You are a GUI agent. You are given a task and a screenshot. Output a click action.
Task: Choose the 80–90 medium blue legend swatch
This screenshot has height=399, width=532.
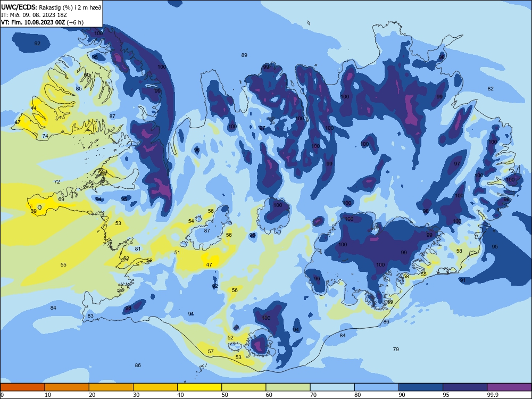pyautogui.click(x=377, y=387)
